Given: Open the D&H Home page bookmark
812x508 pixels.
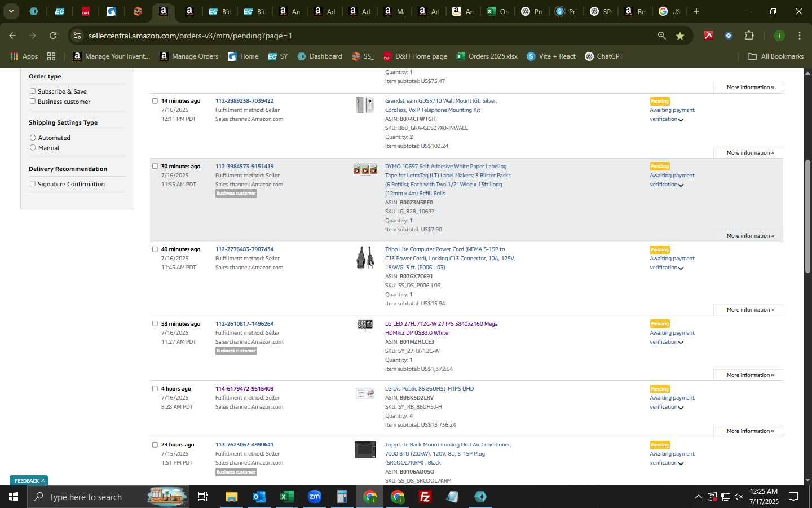Looking at the screenshot, I should point(415,56).
